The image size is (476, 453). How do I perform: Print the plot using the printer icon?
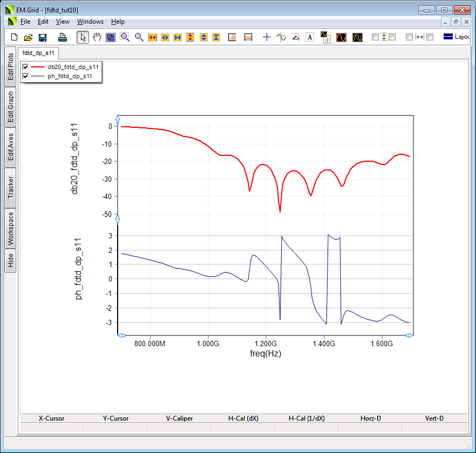pyautogui.click(x=63, y=37)
